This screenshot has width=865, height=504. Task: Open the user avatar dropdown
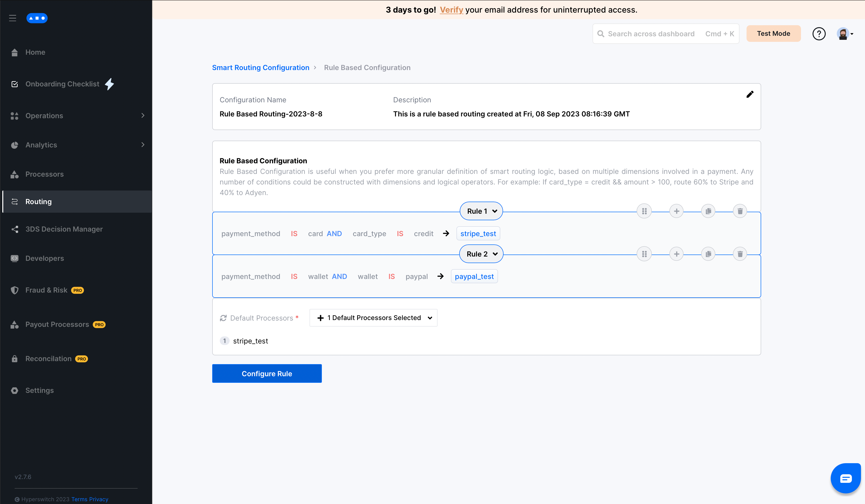tap(845, 33)
